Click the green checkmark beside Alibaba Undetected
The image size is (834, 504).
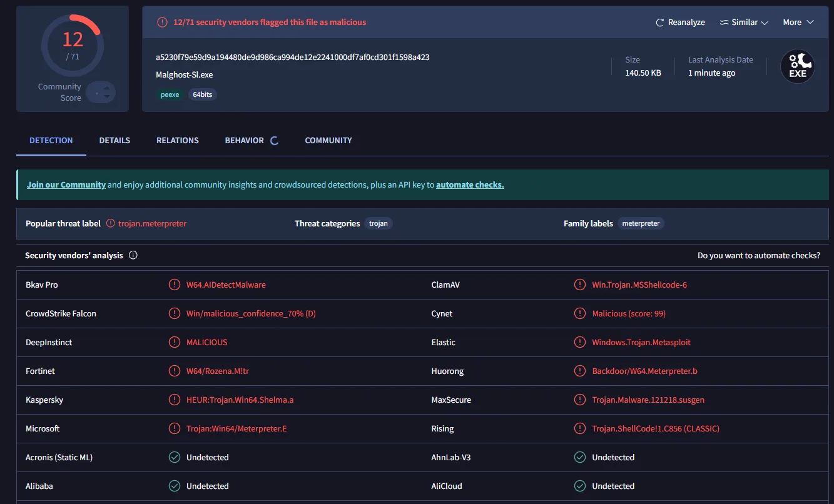(175, 486)
